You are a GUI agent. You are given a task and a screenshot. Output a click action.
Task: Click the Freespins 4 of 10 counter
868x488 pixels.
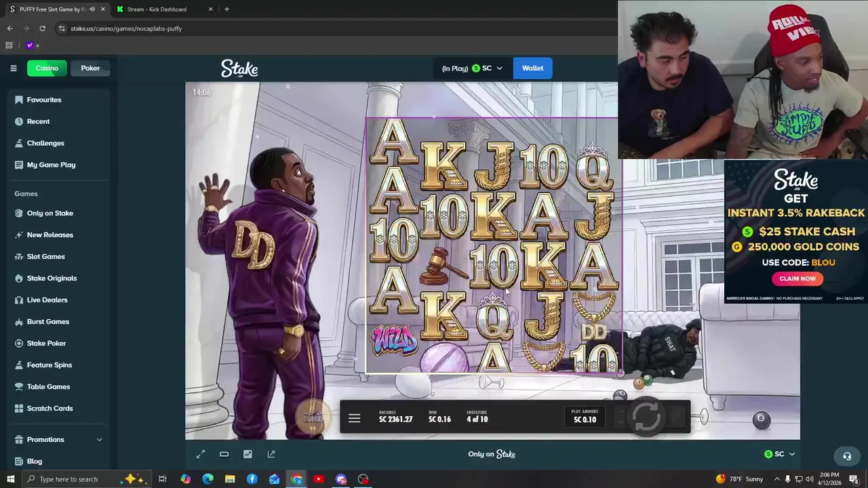[x=477, y=416]
